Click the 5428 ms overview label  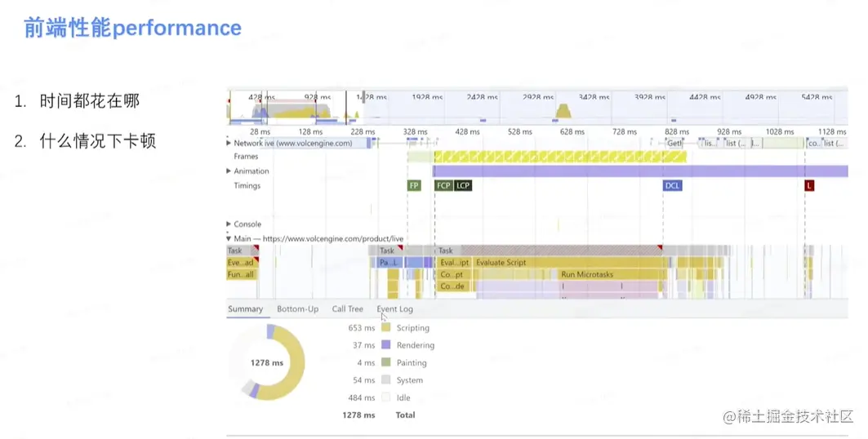click(817, 97)
